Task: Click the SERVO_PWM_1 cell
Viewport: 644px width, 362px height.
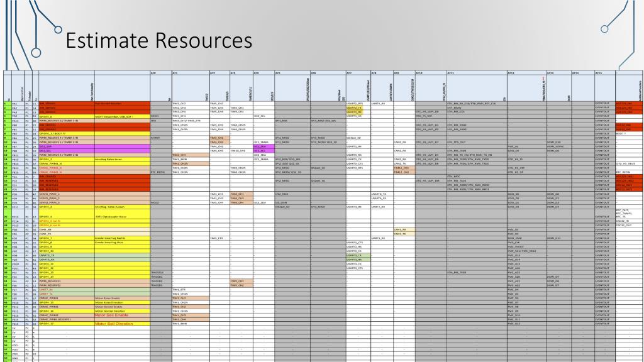Action: click(67, 194)
